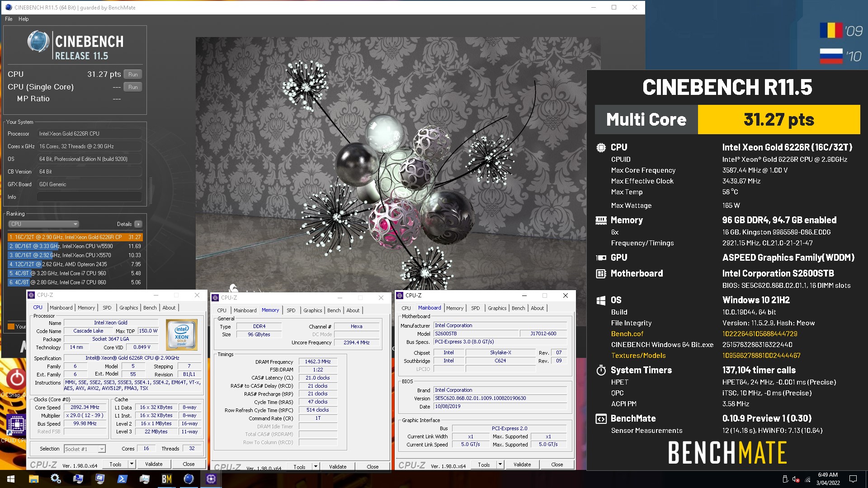The height and width of the screenshot is (488, 868).
Task: Click the title icon of the CPU-Z Memory window
Action: [x=215, y=298]
